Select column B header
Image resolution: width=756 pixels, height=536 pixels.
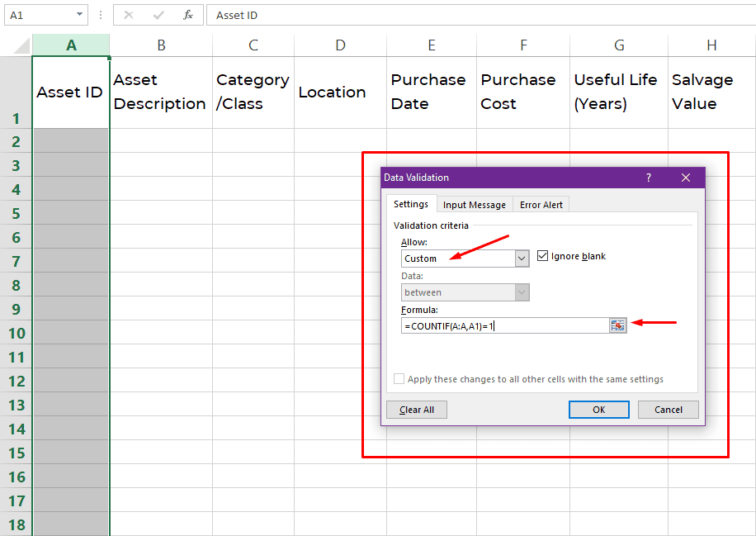[161, 45]
